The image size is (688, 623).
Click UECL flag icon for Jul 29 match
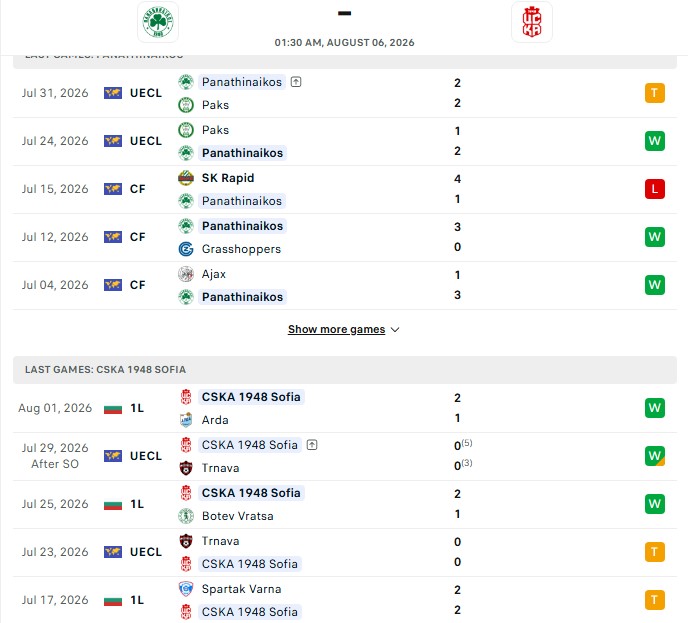click(113, 456)
